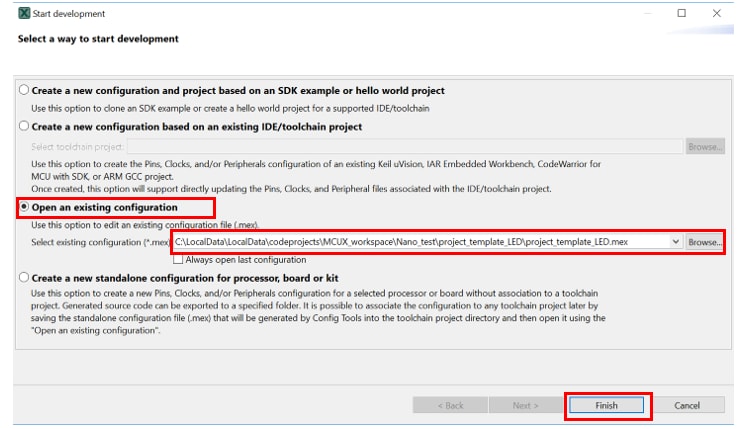
Task: Click the toolchain project Browse button
Action: [705, 147]
